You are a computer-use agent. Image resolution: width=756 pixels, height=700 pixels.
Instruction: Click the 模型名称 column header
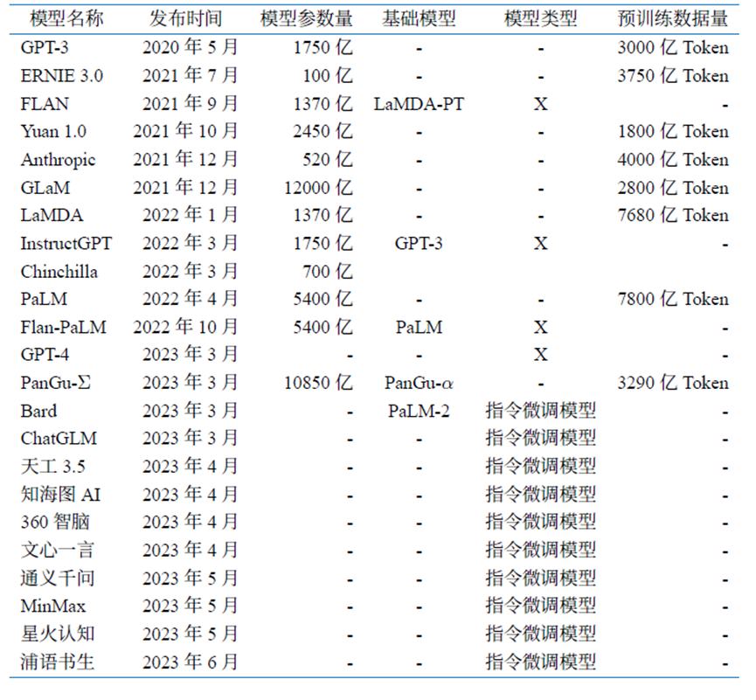pos(66,19)
